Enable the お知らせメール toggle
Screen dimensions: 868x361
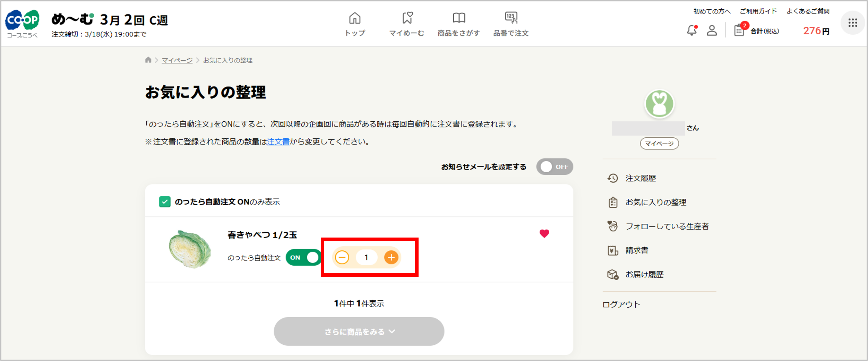[554, 166]
